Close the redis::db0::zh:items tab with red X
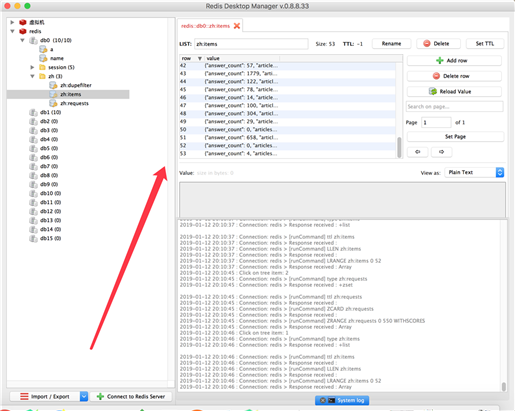This screenshot has width=515, height=411. (x=237, y=26)
